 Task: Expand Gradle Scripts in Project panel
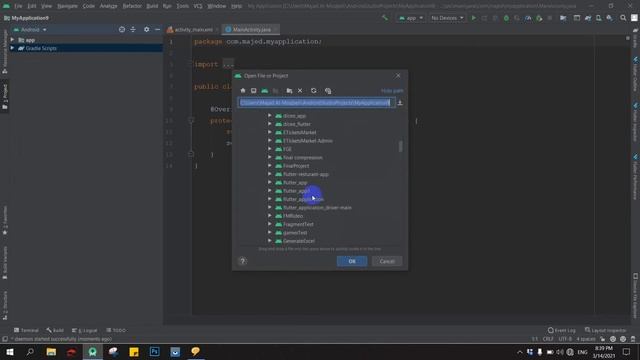click(x=12, y=48)
